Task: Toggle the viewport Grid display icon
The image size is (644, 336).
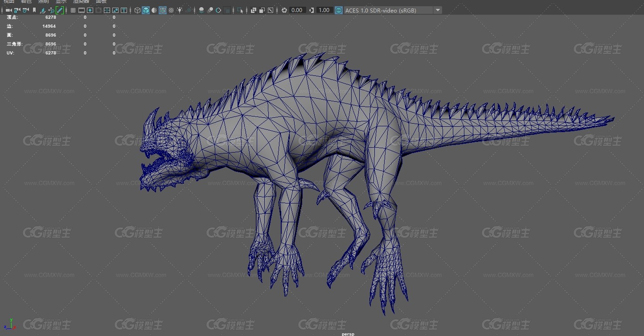Action: [73, 10]
